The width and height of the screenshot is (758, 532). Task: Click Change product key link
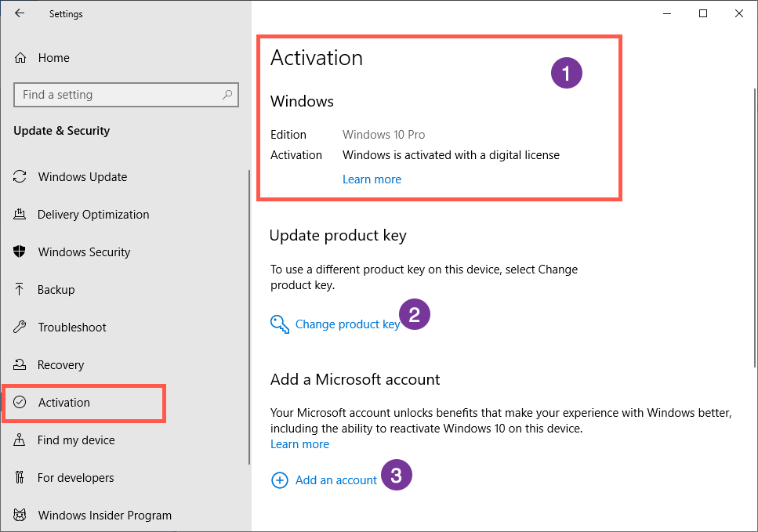click(x=347, y=324)
